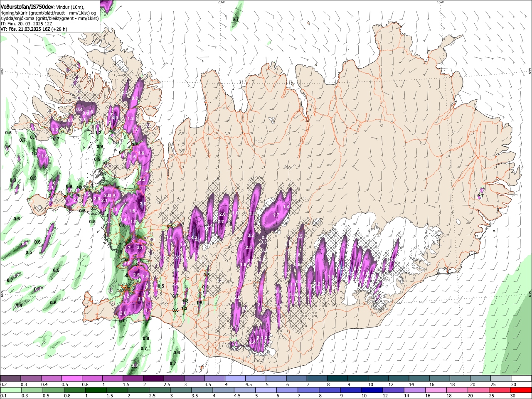Click the rain legend swatch between 3 and 3.5
Viewport: 532px width, 399px height.
tap(181, 390)
